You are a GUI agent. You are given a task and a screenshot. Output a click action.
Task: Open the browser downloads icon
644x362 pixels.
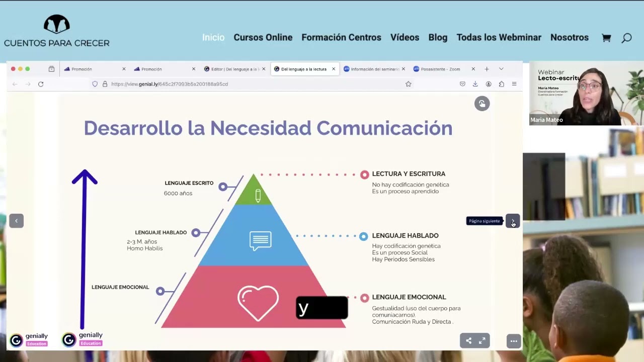475,84
